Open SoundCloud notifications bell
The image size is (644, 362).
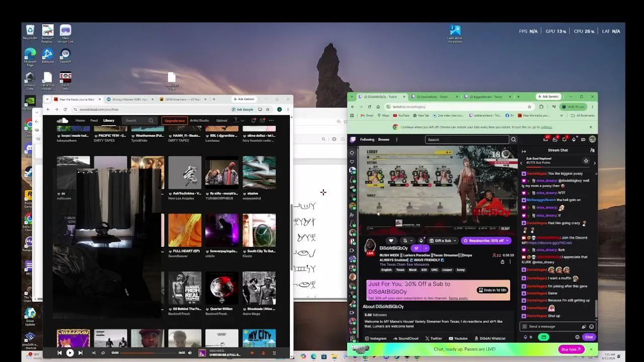(x=254, y=121)
